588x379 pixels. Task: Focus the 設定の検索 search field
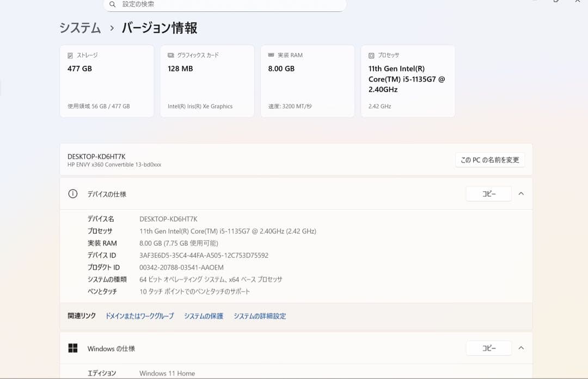(225, 5)
